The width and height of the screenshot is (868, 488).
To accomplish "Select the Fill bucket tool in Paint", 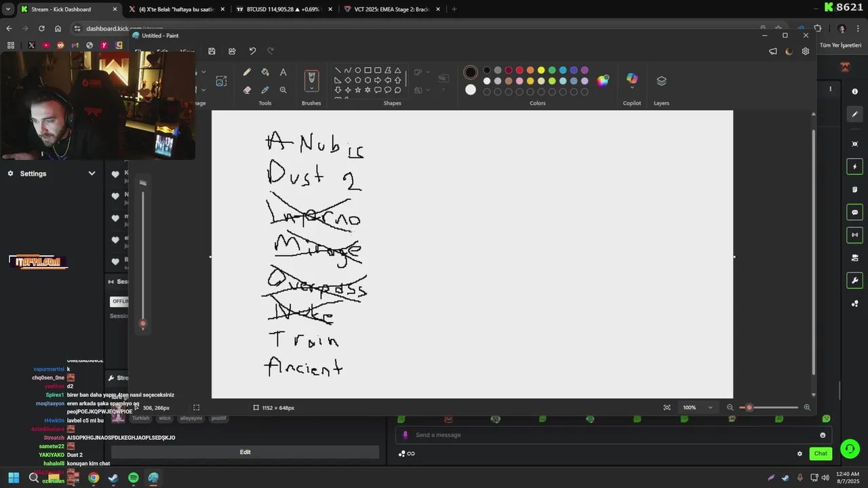I will (x=265, y=73).
